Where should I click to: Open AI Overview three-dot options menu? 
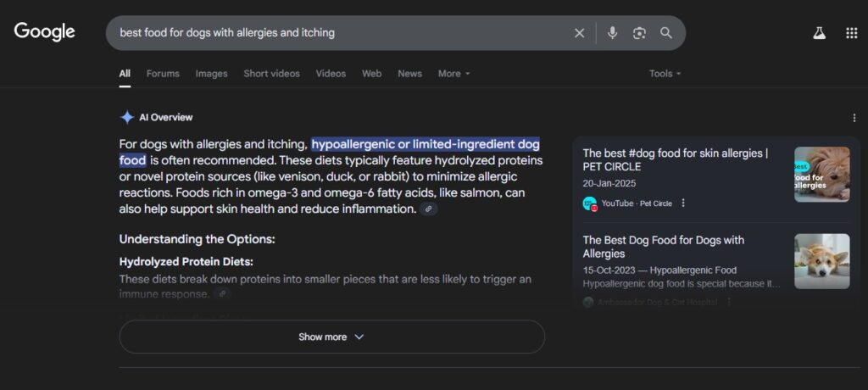pyautogui.click(x=854, y=118)
